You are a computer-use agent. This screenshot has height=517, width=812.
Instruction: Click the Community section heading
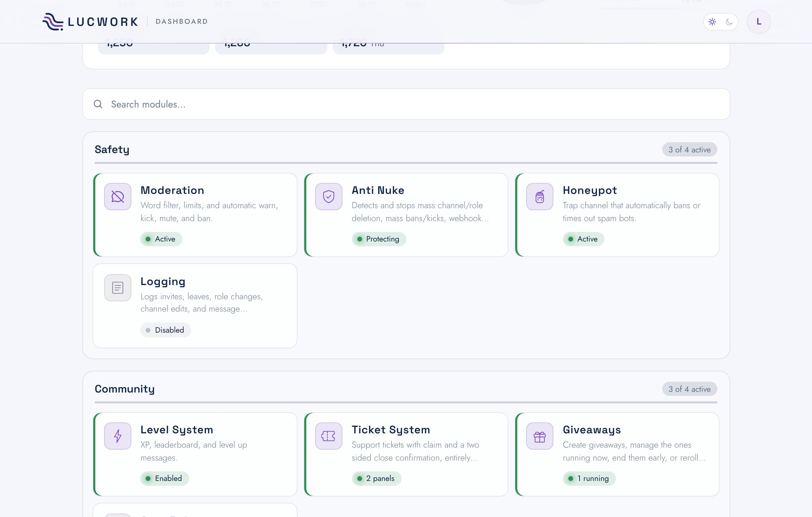point(125,389)
